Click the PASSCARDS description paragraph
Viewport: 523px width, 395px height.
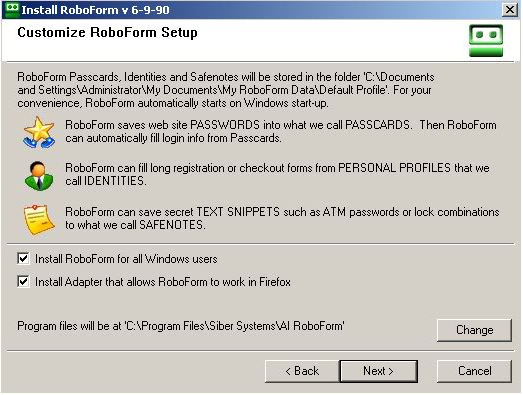coord(281,131)
